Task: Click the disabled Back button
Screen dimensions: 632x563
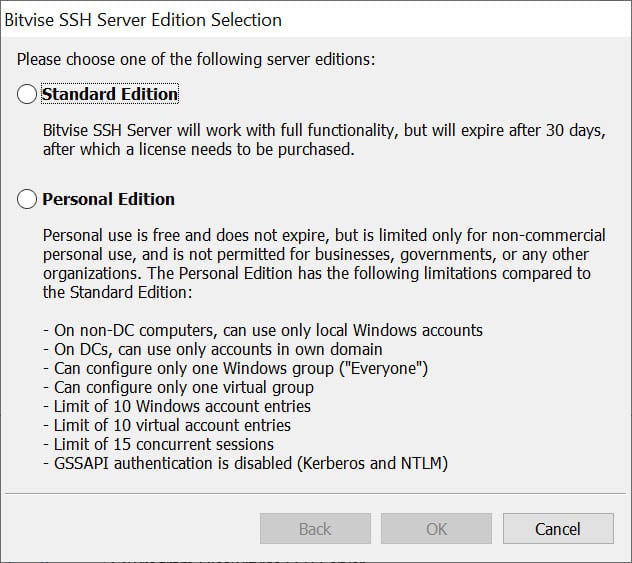Action: point(315,529)
